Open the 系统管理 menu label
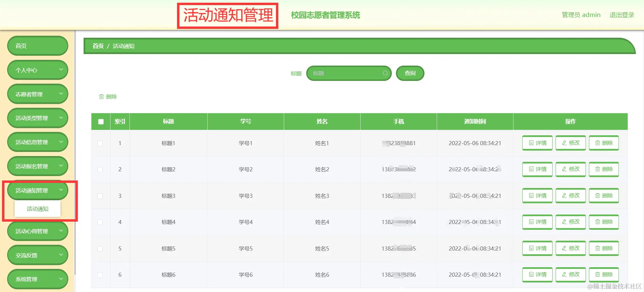 coord(26,279)
